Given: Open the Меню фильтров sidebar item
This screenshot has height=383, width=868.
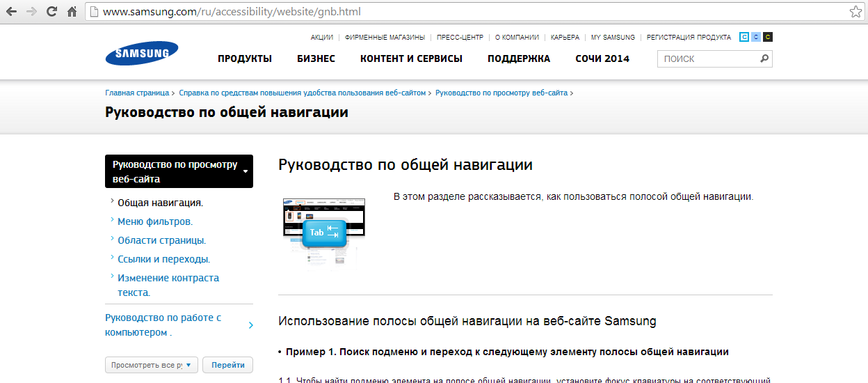Looking at the screenshot, I should [x=155, y=221].
